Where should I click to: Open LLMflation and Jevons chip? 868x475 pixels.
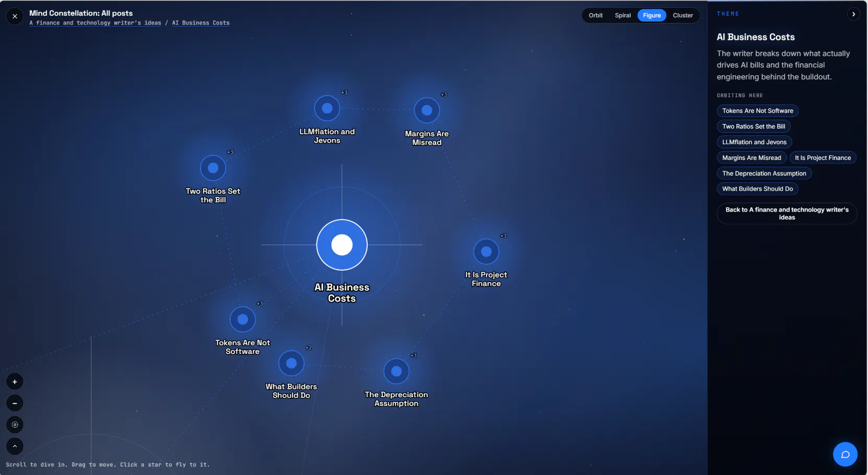tap(755, 142)
